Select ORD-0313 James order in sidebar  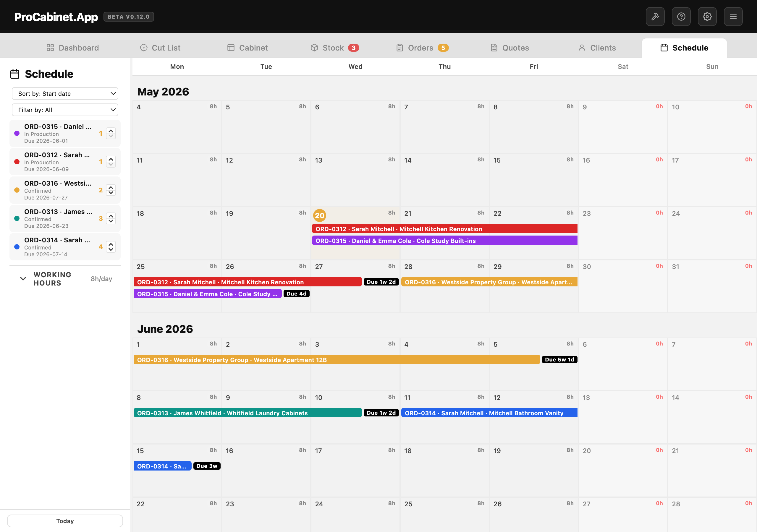tap(65, 218)
